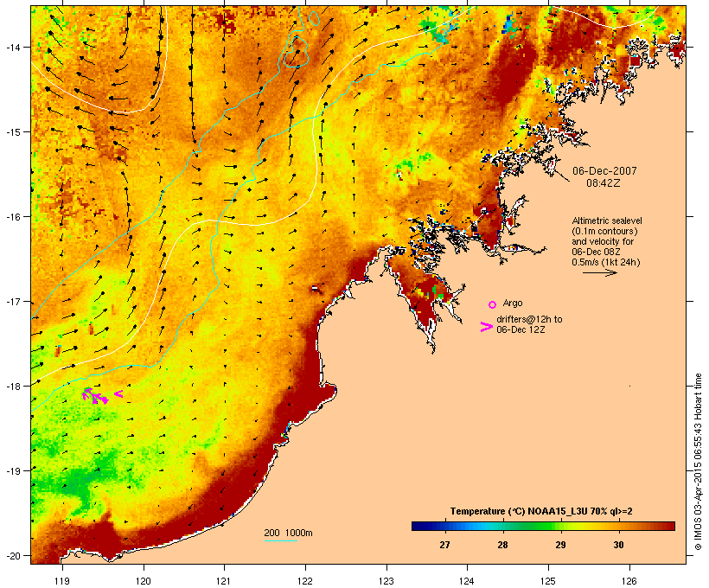
Task: Click the 0.5m/s velocity scale arrow
Action: pos(599,272)
